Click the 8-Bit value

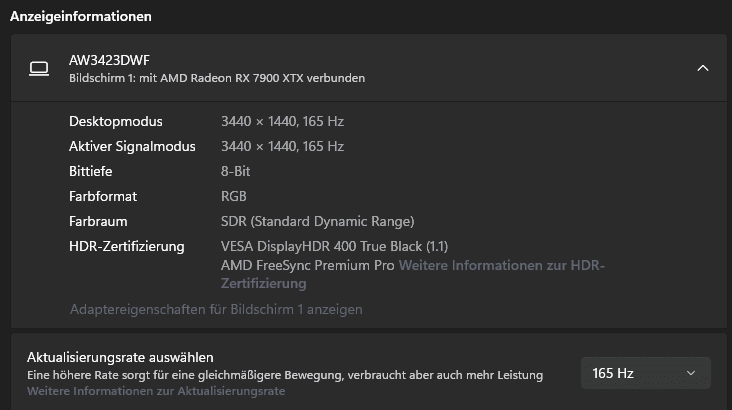click(235, 171)
